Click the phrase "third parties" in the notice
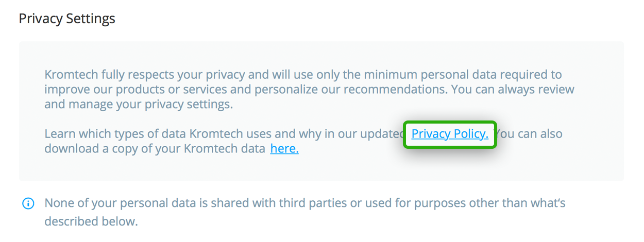Image resolution: width=644 pixels, height=242 pixels. click(312, 203)
